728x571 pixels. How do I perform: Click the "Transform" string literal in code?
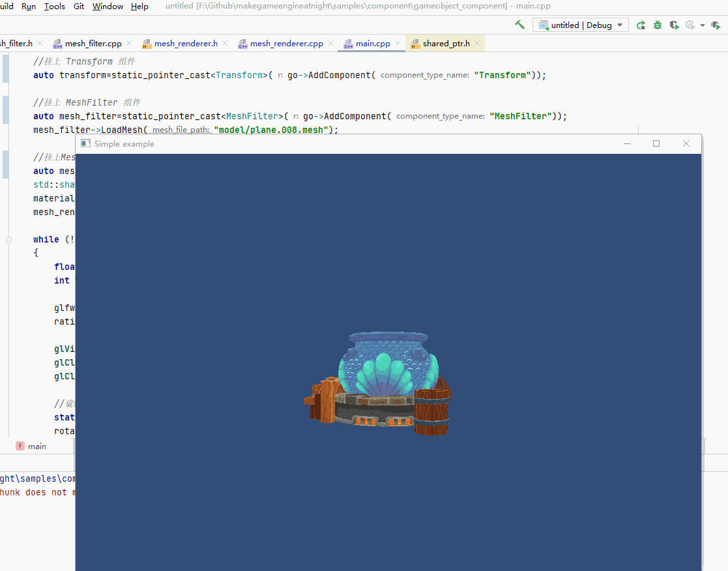502,75
